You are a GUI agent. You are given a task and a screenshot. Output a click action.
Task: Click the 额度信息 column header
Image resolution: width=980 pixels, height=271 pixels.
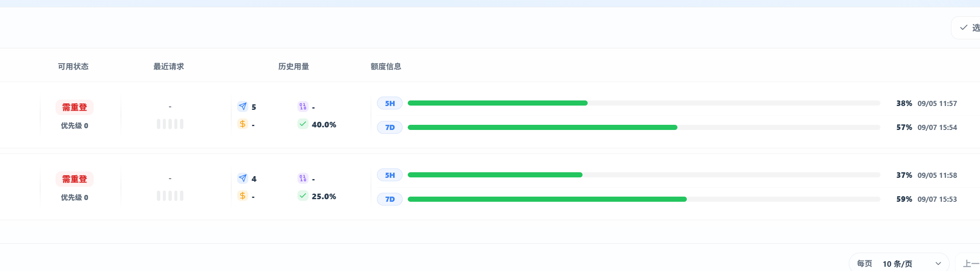coord(386,67)
